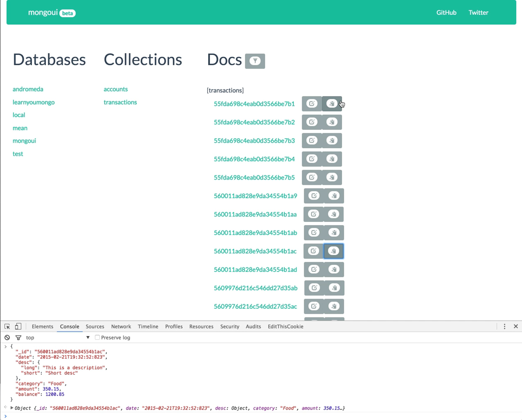Copy document 55fda698c4eab0d3566be7b1 to clipboard
Viewport: 522px width, 420px height.
click(x=332, y=104)
